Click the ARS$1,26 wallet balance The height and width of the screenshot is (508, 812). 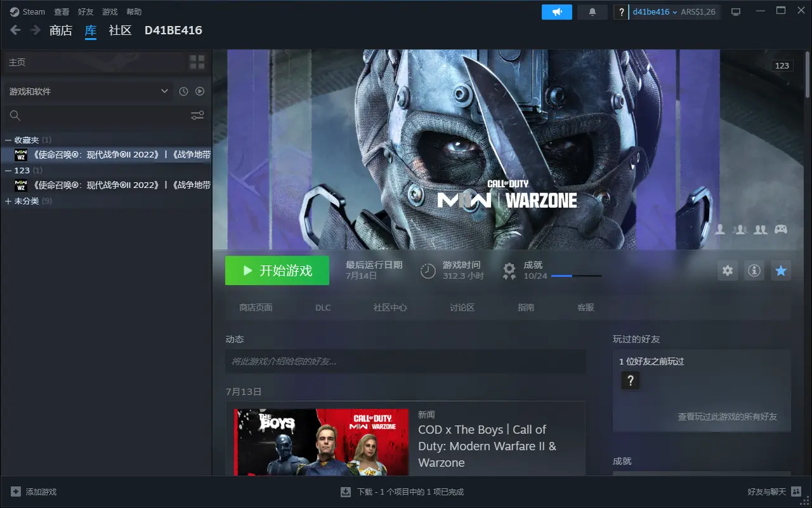point(698,12)
